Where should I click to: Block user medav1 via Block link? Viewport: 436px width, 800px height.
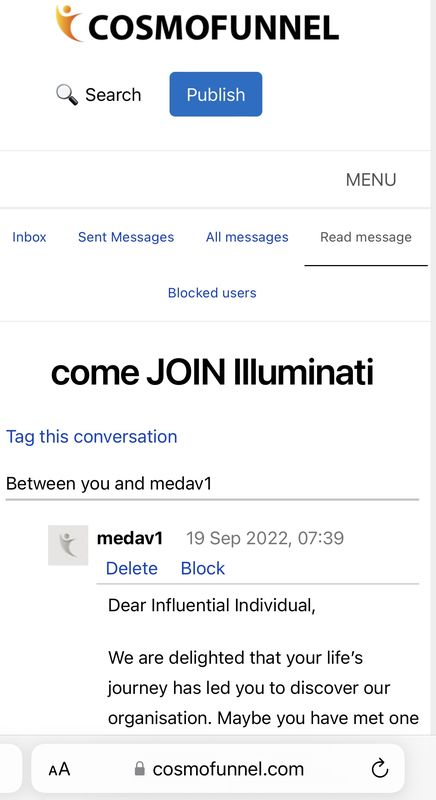click(203, 568)
